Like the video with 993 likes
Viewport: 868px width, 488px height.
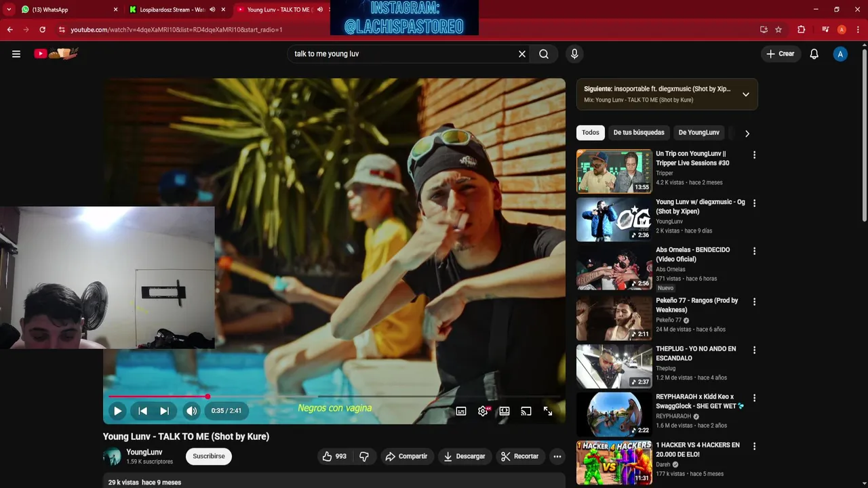(x=334, y=456)
